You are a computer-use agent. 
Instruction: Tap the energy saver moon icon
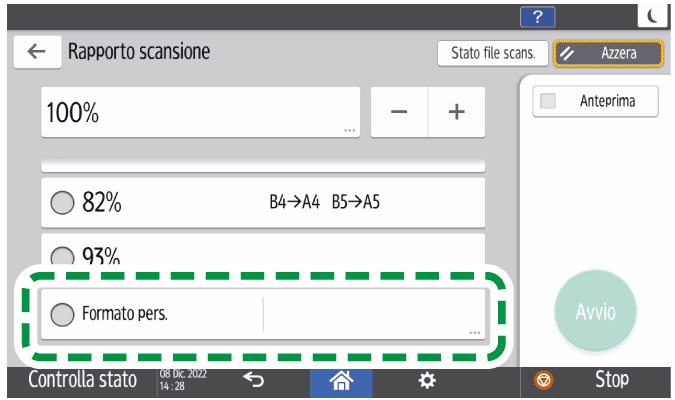(x=651, y=14)
